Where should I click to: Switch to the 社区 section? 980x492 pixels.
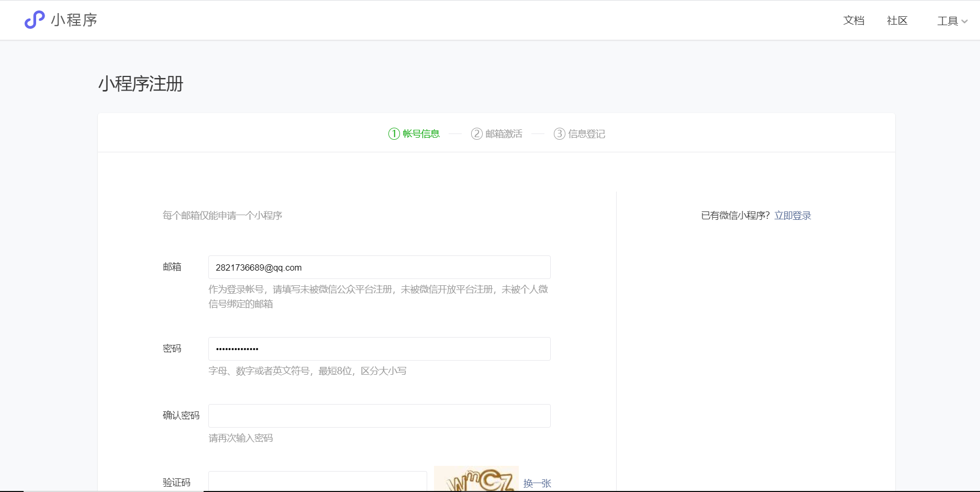point(897,21)
